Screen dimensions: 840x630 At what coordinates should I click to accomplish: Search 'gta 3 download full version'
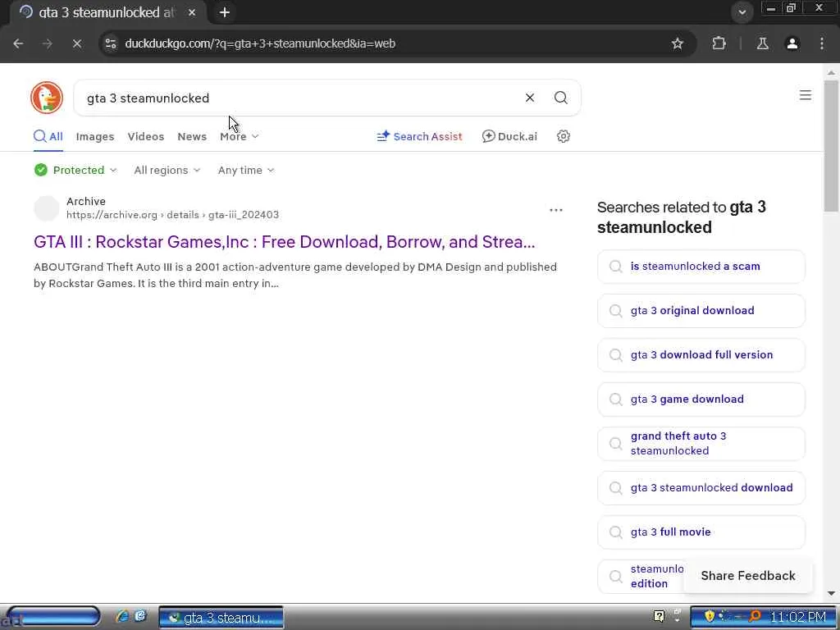tap(701, 355)
